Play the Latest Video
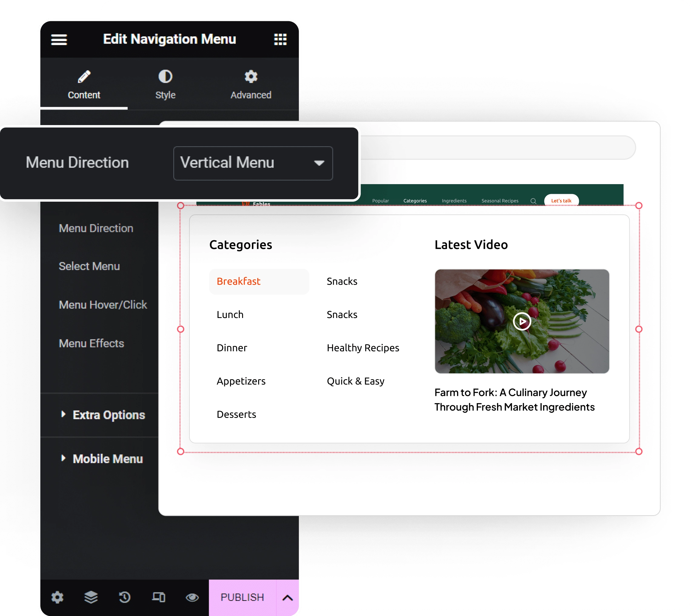The image size is (691, 616). (522, 321)
